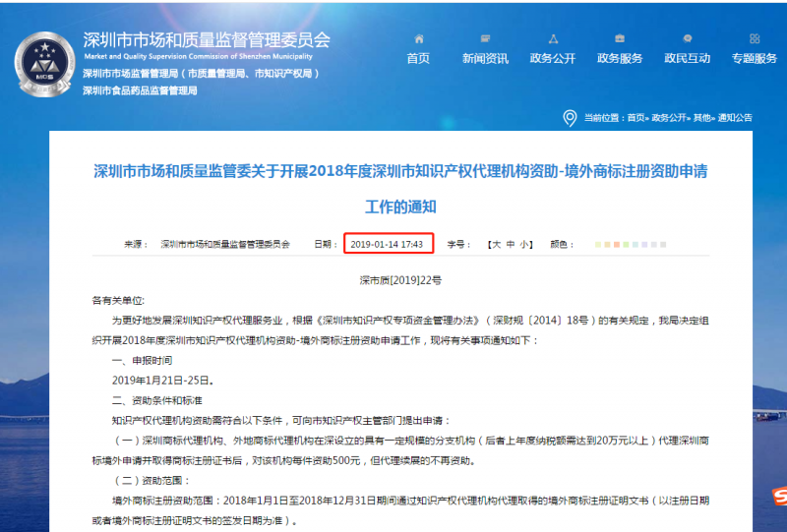Click 政务公开 in the breadcrumb path
The width and height of the screenshot is (787, 532).
pos(669,118)
